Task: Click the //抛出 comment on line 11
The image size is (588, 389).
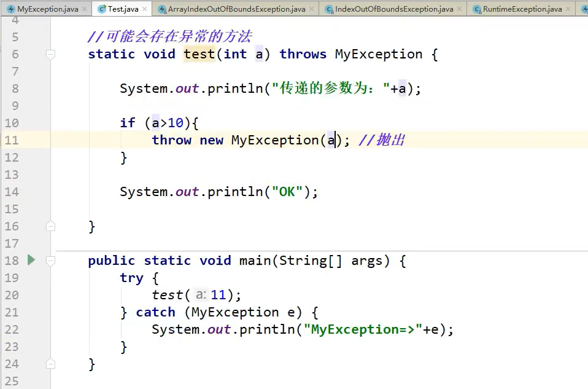Action: pyautogui.click(x=382, y=140)
